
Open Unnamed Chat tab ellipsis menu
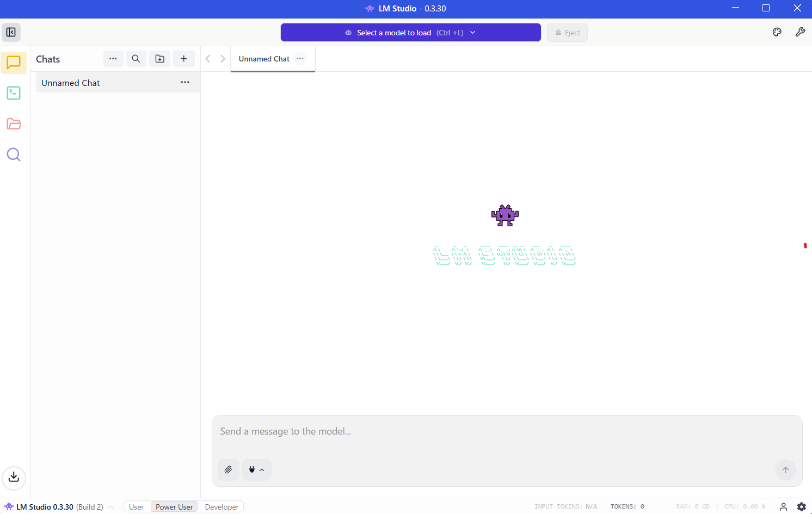(300, 59)
